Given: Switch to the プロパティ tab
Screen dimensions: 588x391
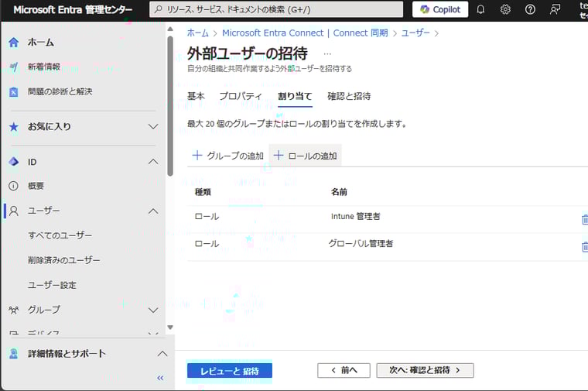Looking at the screenshot, I should click(x=241, y=96).
